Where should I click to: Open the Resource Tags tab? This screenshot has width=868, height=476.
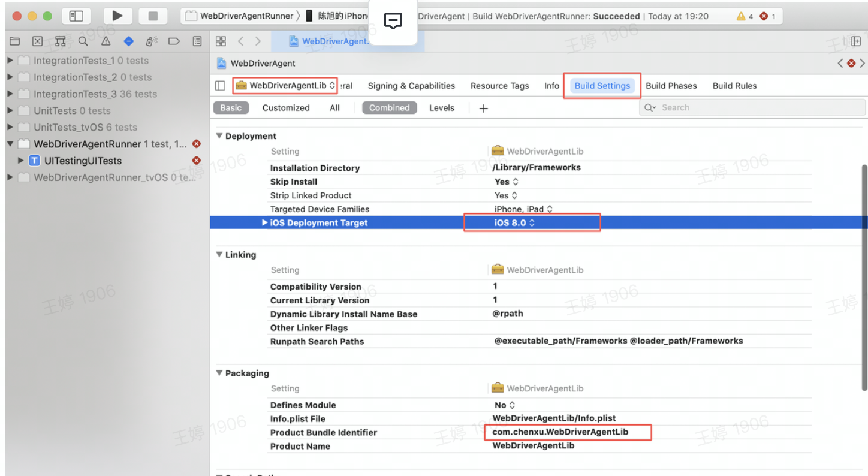[500, 86]
